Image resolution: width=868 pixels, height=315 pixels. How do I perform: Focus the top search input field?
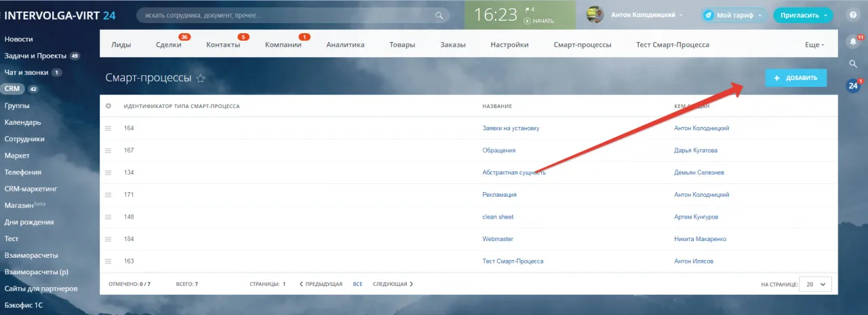coord(285,15)
